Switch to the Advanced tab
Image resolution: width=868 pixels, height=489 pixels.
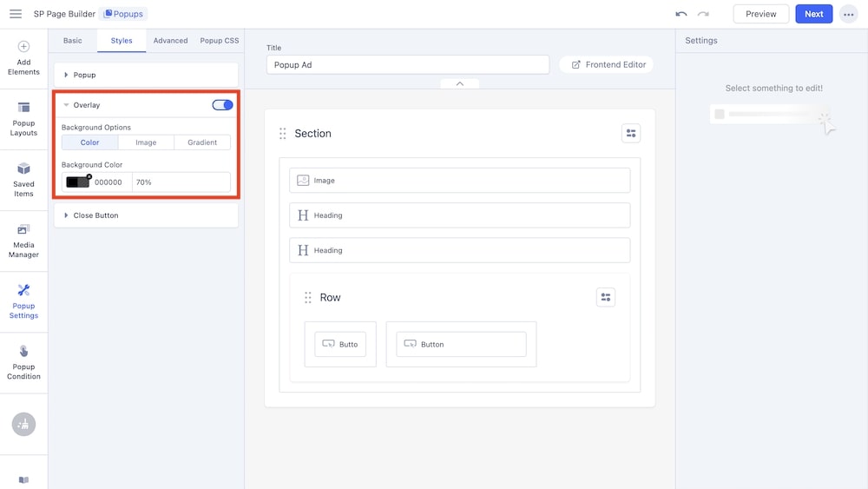click(170, 41)
